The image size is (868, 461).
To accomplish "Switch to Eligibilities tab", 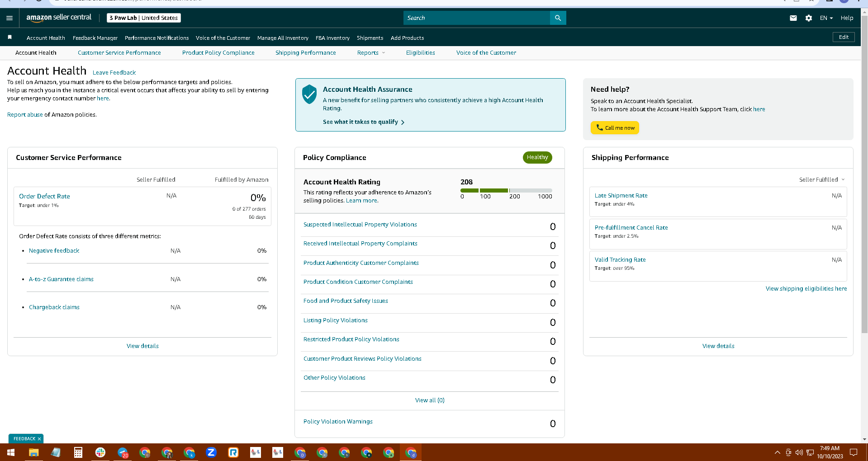I will 421,53.
